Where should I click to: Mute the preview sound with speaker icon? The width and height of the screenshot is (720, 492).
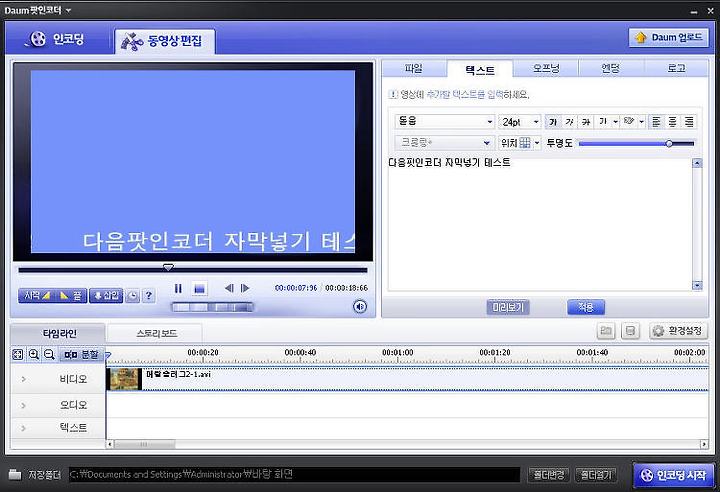(x=360, y=306)
